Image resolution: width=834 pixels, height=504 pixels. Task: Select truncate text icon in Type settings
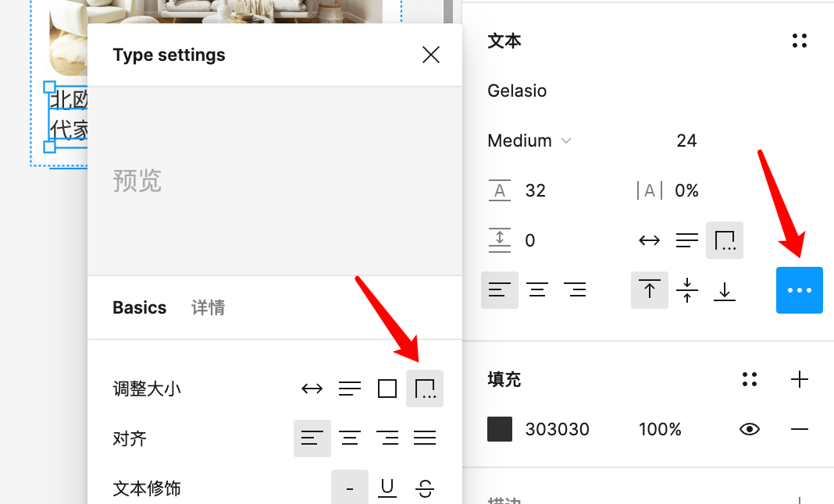pos(425,389)
